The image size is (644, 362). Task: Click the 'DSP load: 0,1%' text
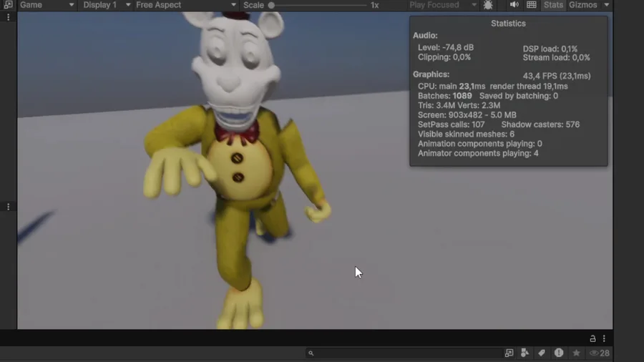550,49
